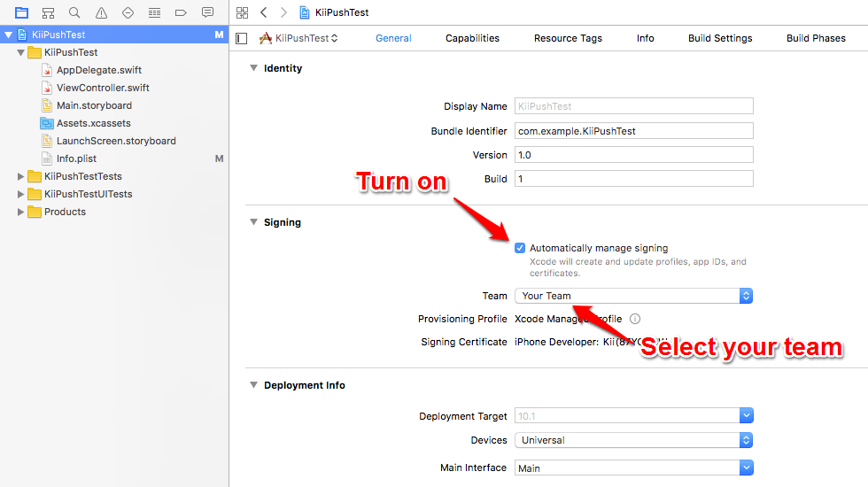Click the KiiPushTest jump bar project icon
868x487 pixels.
coord(305,12)
